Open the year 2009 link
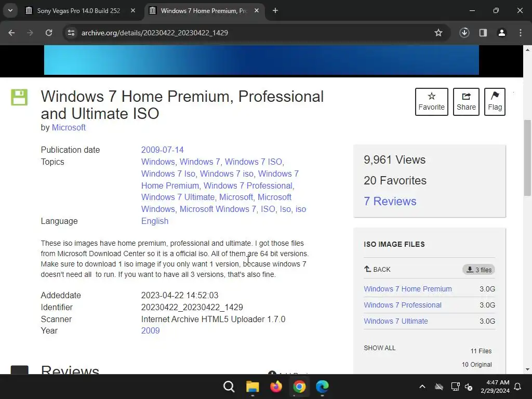The width and height of the screenshot is (532, 399). [x=150, y=330]
